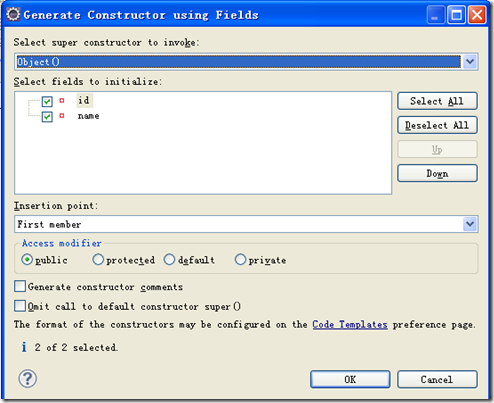Move the field with the Down button
Image resolution: width=494 pixels, height=403 pixels.
(x=437, y=173)
